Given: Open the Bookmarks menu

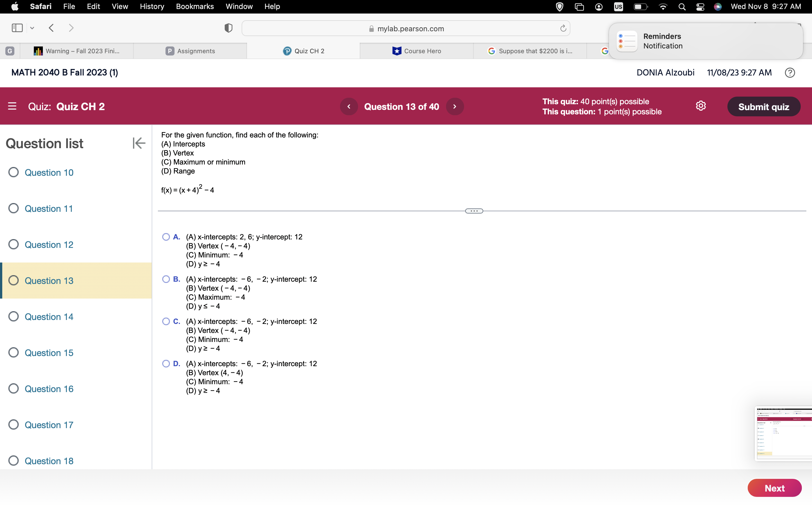Looking at the screenshot, I should (x=195, y=6).
